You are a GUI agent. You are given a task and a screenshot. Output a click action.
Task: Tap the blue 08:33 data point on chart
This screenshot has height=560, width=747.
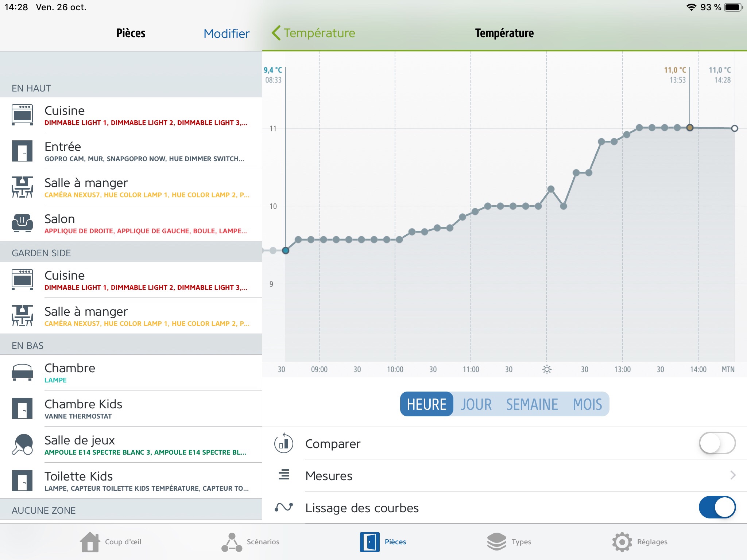pyautogui.click(x=286, y=250)
